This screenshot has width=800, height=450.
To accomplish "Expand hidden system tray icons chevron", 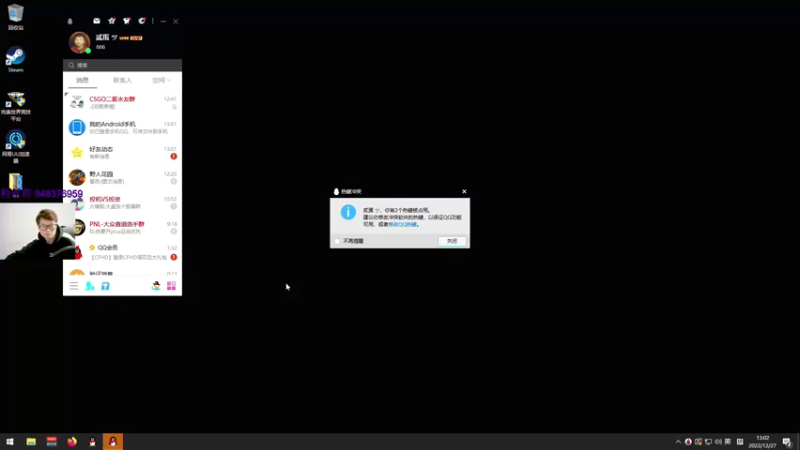I will tap(678, 442).
